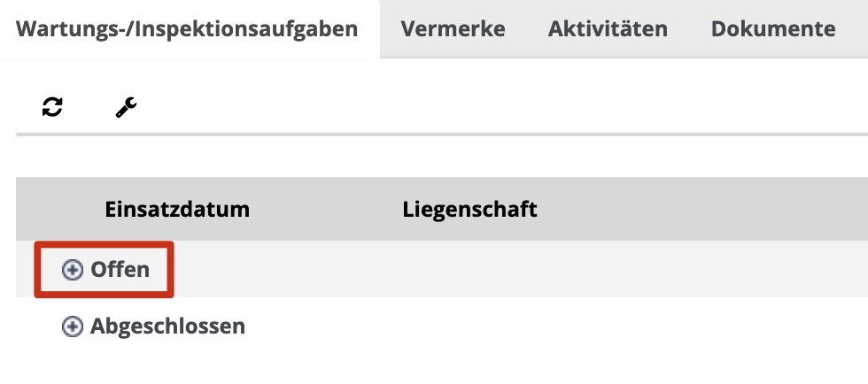868x384 pixels.
Task: Open the Aktivitäten tab
Action: click(608, 29)
